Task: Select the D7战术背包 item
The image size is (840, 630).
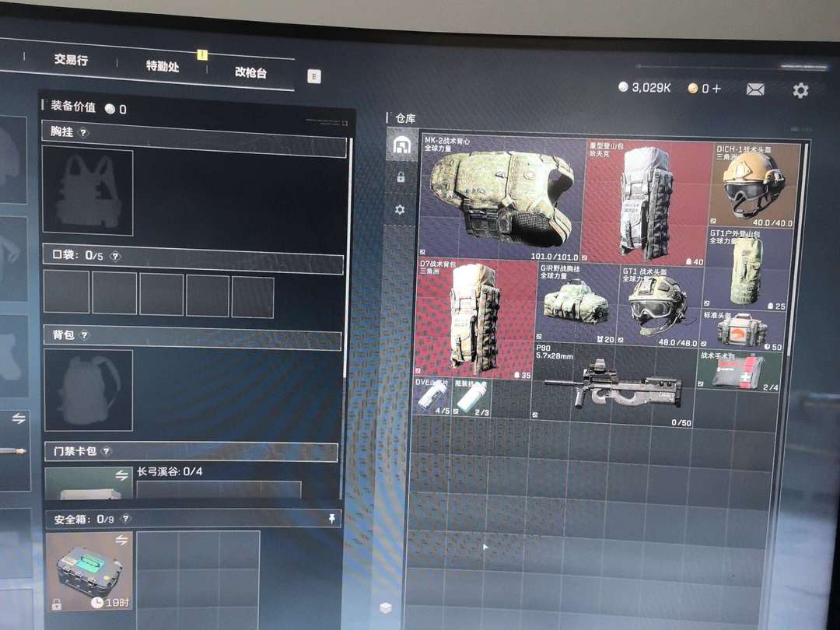Action: (476, 319)
